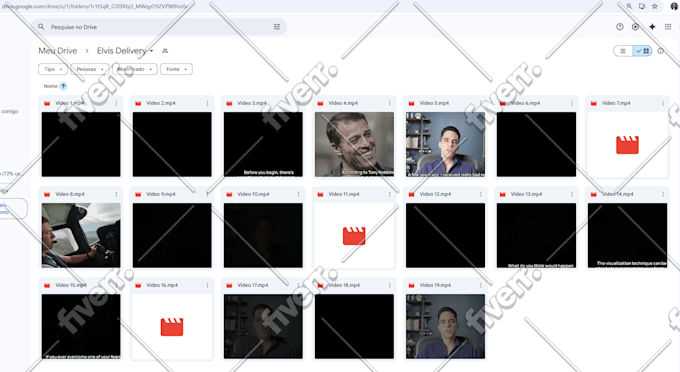Click the Video 6.mp4 black thumbnail
This screenshot has width=680, height=372.
click(536, 144)
